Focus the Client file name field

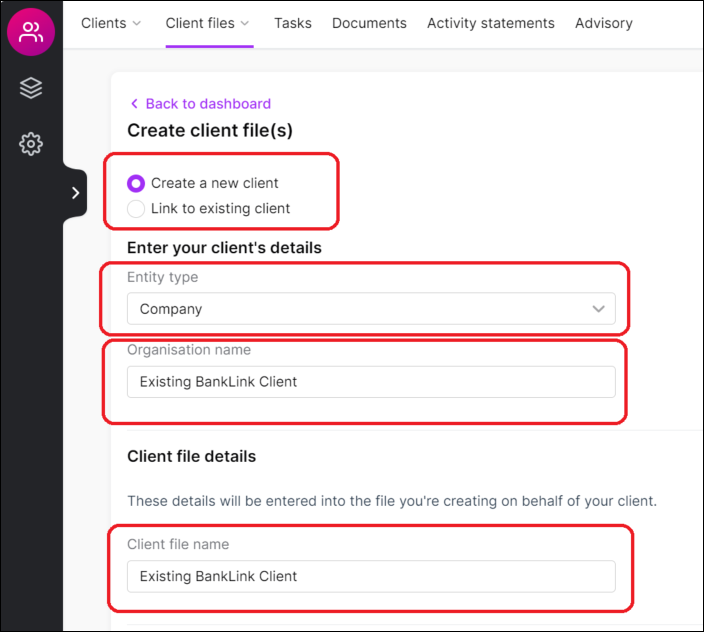tap(370, 576)
